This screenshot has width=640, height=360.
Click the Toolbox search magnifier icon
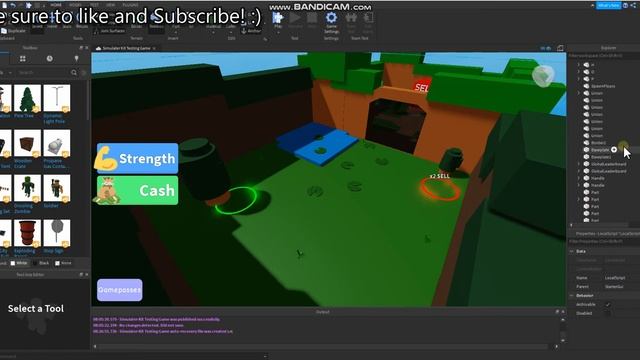[x=74, y=73]
